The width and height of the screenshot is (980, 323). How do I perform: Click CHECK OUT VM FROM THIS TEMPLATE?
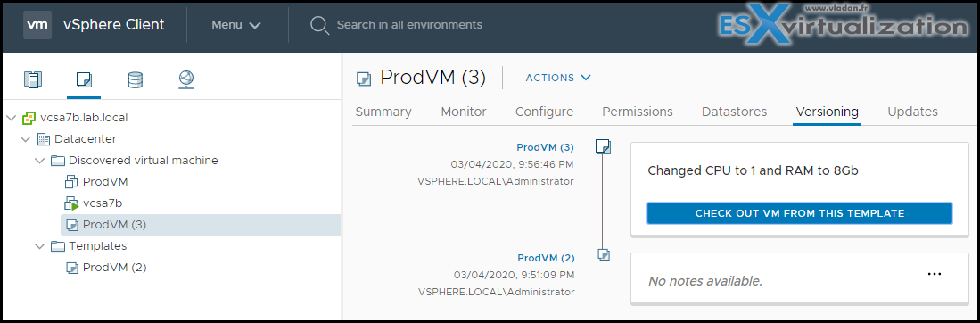799,213
